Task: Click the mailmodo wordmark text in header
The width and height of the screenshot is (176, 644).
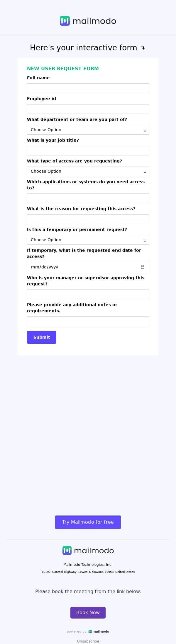Action: coord(94,21)
